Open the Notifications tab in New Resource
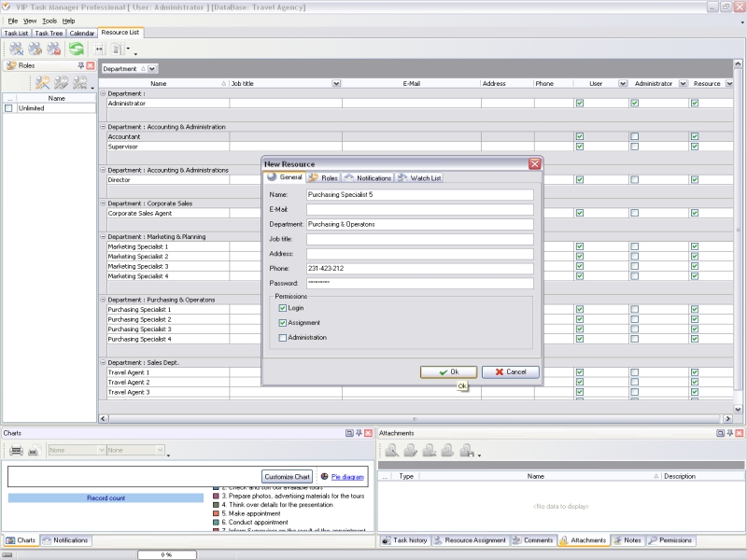 [x=368, y=177]
